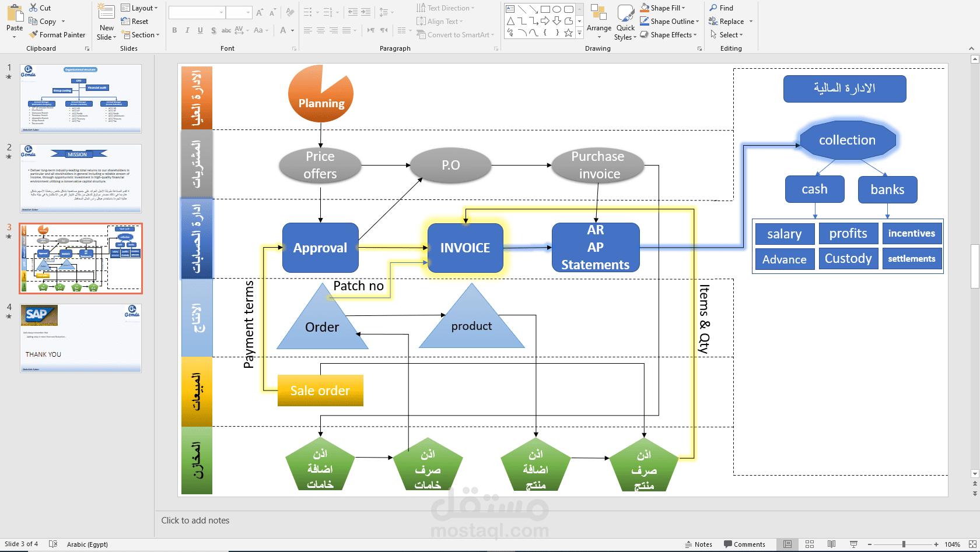Select slide 1 thumbnail, Organizational structure

(80, 99)
